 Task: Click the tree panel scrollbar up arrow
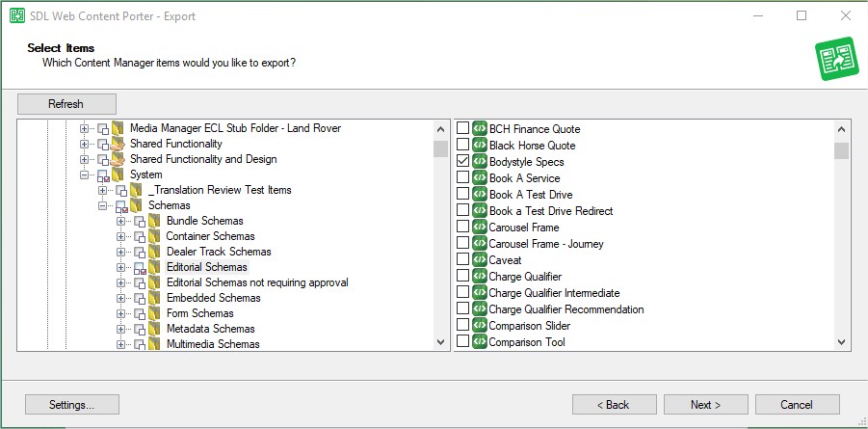[x=440, y=130]
